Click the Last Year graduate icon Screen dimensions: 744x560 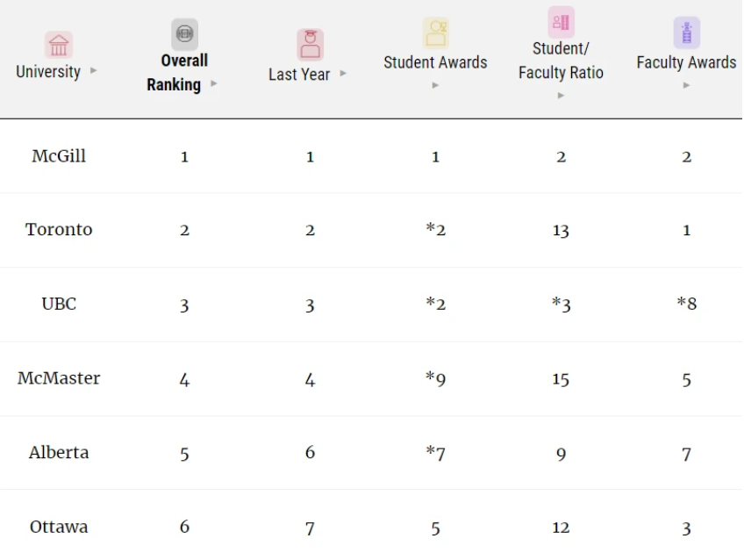(x=310, y=45)
